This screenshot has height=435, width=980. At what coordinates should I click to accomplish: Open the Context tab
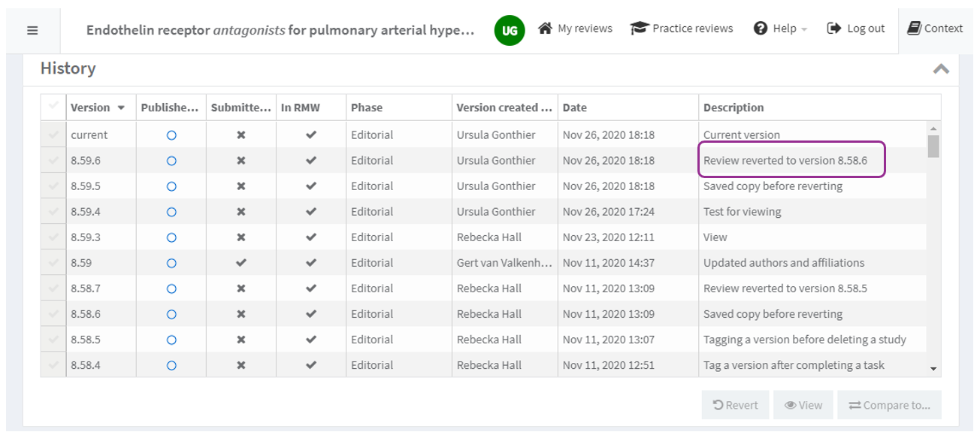[x=935, y=29]
